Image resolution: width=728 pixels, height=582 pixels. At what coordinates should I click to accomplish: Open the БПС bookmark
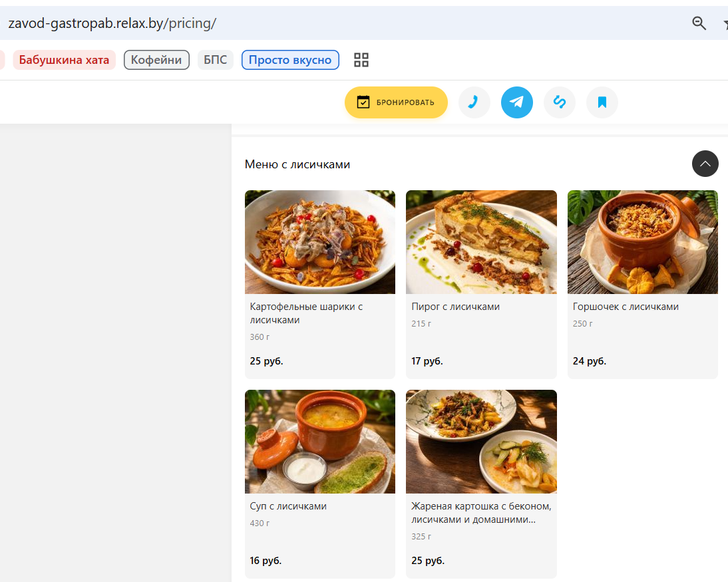tap(216, 60)
